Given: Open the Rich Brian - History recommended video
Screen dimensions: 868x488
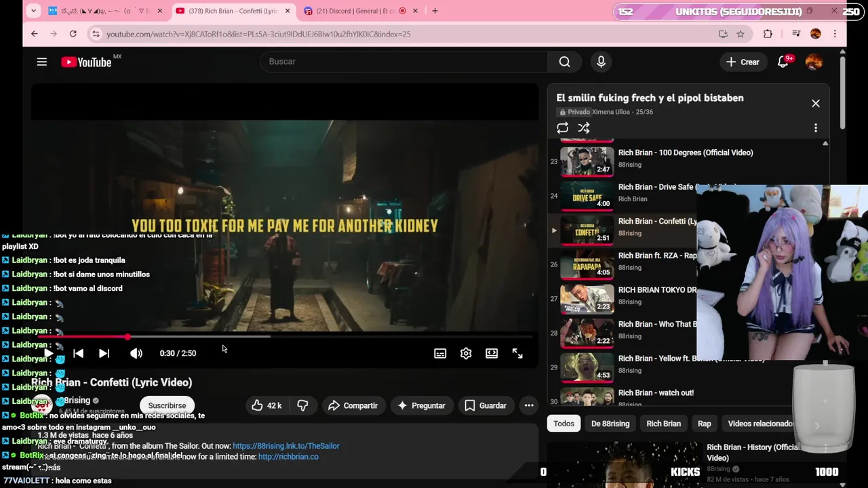Looking at the screenshot, I should 753,452.
